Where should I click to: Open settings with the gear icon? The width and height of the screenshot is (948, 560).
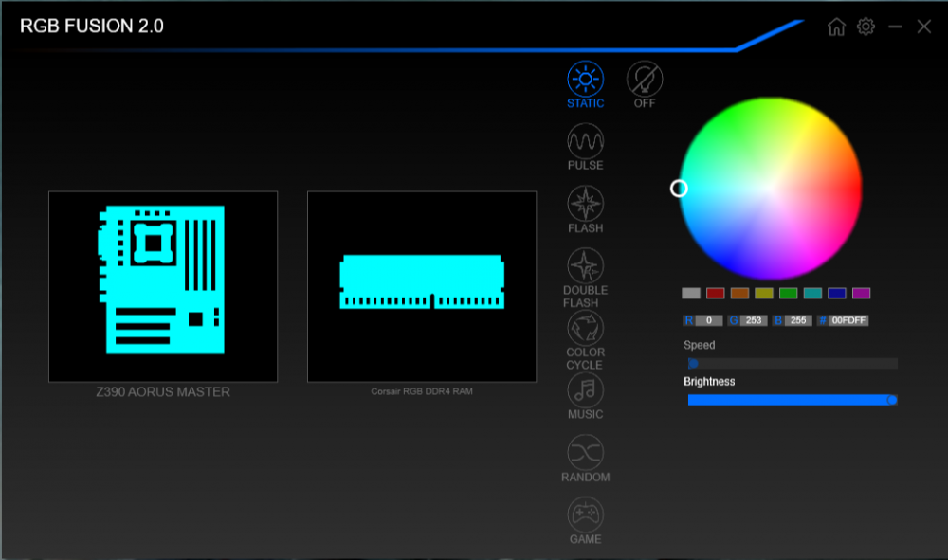click(x=866, y=27)
